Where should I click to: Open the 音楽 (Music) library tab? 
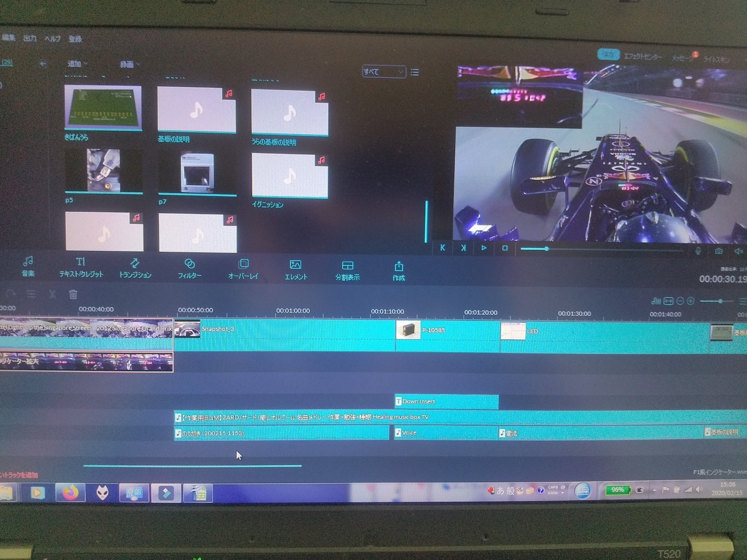pos(28,266)
